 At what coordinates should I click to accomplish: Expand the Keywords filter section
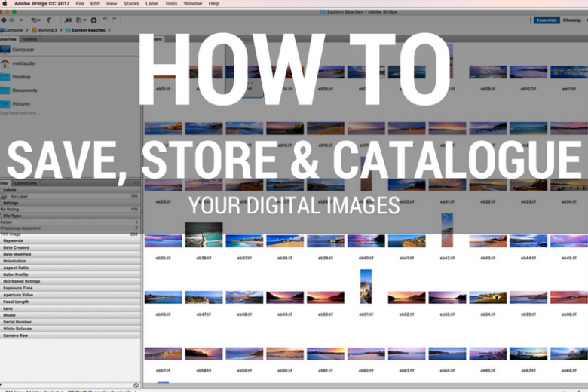(x=70, y=240)
